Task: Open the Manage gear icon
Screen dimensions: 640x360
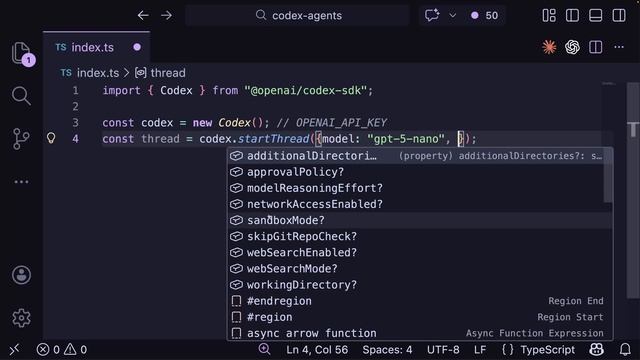Action: click(x=21, y=318)
